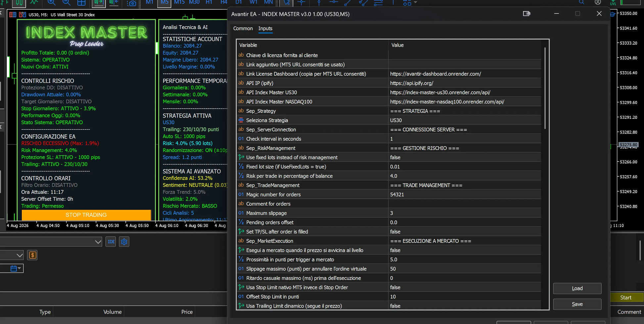Switch to H1 timeframe

pyautogui.click(x=209, y=2)
